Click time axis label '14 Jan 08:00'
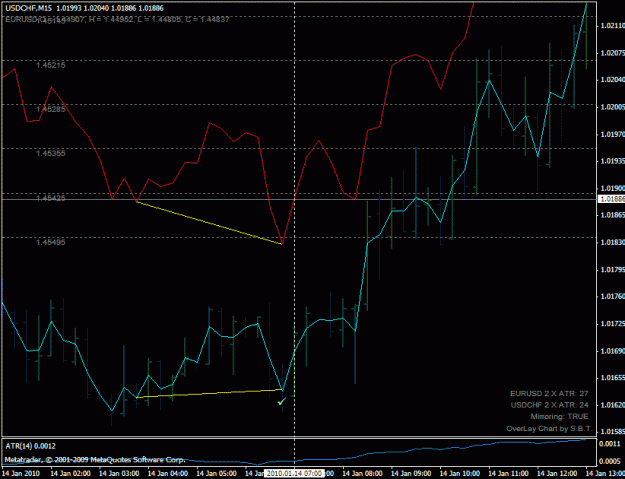The width and height of the screenshot is (625, 479). (x=362, y=473)
